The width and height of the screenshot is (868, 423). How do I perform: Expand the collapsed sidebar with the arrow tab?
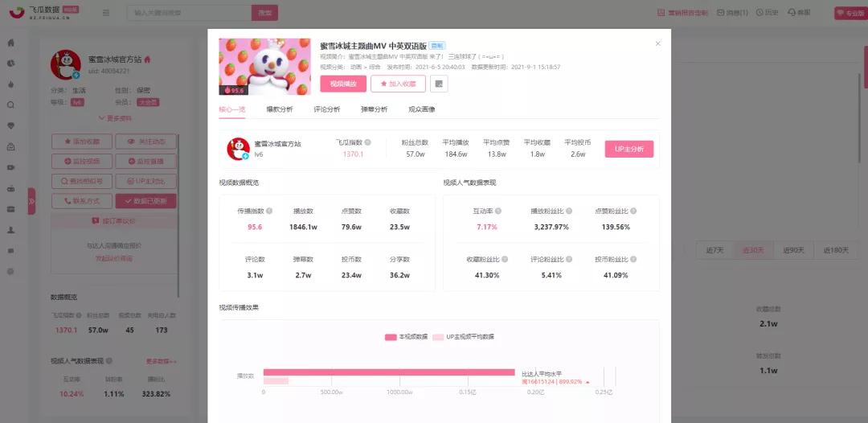(x=31, y=201)
